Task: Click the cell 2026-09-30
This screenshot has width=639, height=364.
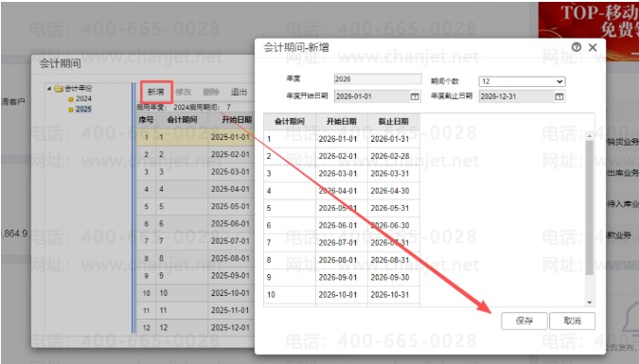Action: 394,277
